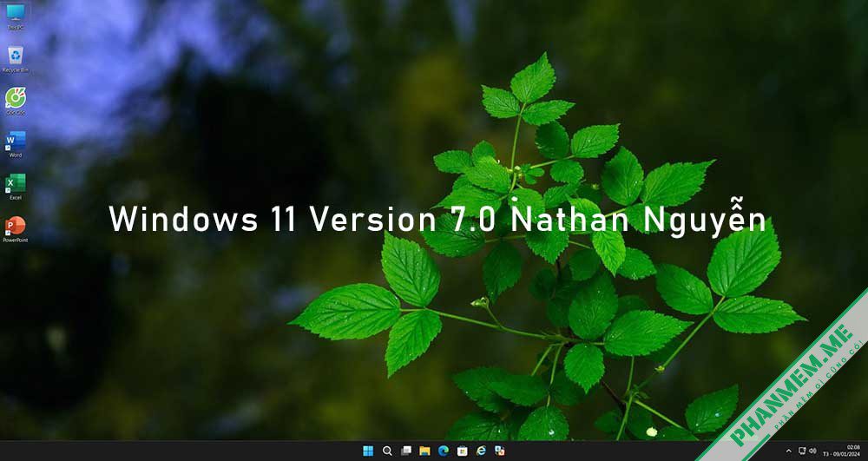Screen dimensions: 868x461
Task: Open the last pinned taskbar app
Action: (x=500, y=451)
